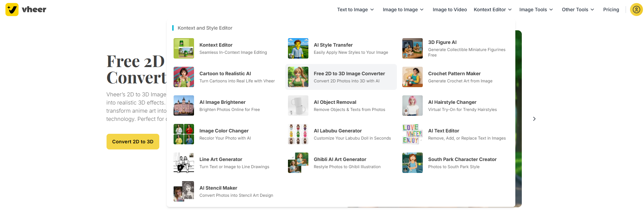Click the Line Art Generator sketch icon
The image size is (644, 224).
tap(184, 163)
